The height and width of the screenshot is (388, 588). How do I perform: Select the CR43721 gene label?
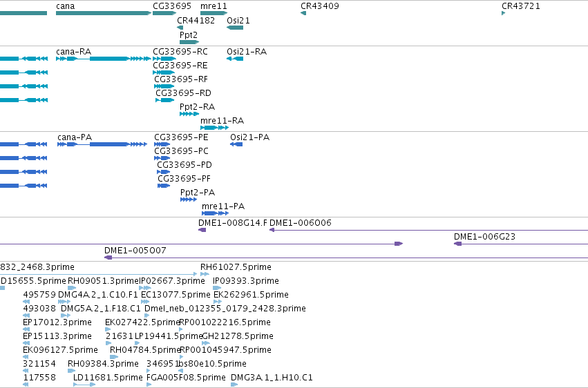521,6
